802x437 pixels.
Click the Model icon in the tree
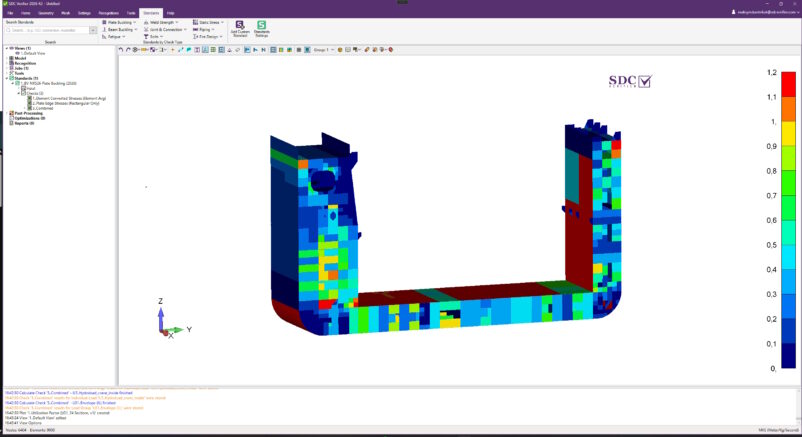point(11,58)
